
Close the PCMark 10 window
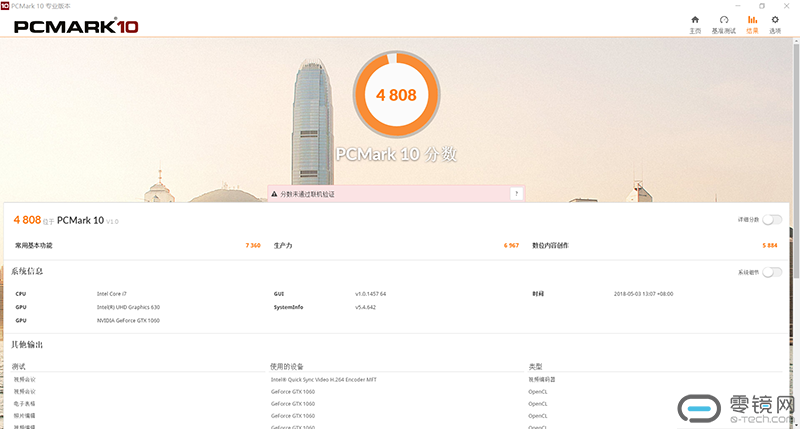coord(786,6)
